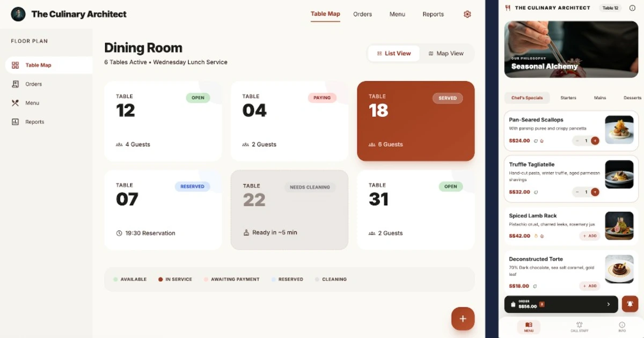Click shopping bag icon in order bar

click(x=513, y=304)
